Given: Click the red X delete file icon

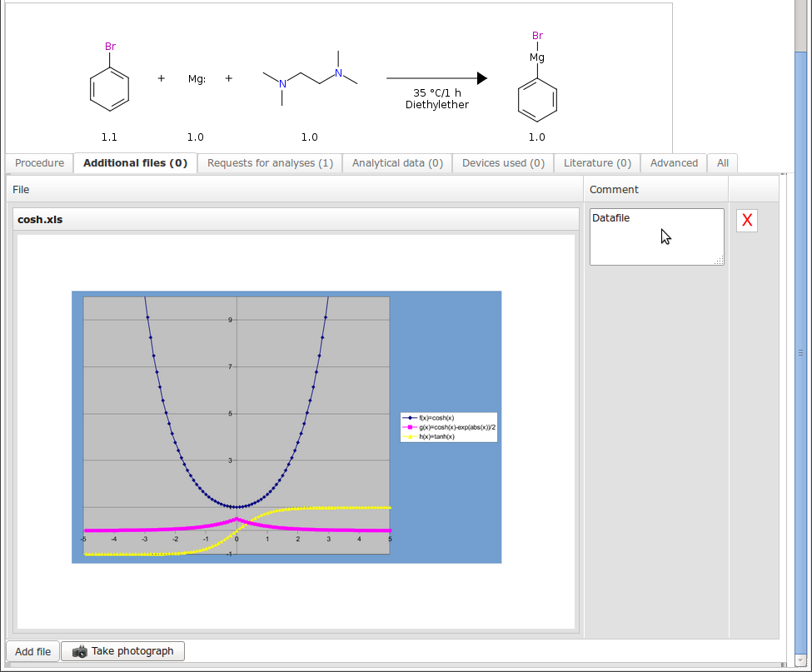Looking at the screenshot, I should pyautogui.click(x=747, y=221).
